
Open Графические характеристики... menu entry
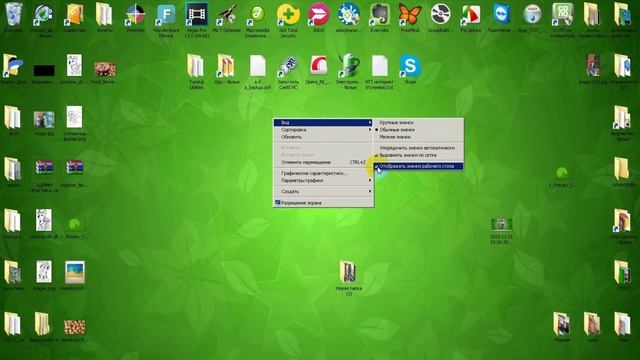323,173
